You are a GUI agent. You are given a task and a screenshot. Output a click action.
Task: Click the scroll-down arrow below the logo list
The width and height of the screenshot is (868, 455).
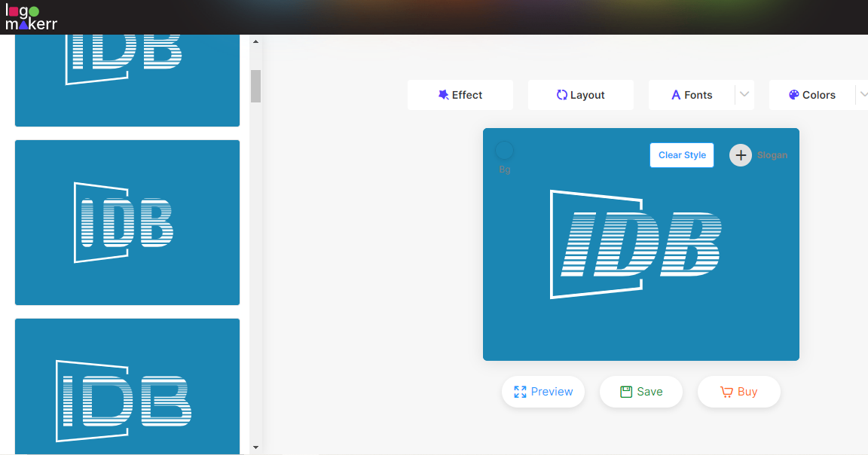click(x=255, y=447)
